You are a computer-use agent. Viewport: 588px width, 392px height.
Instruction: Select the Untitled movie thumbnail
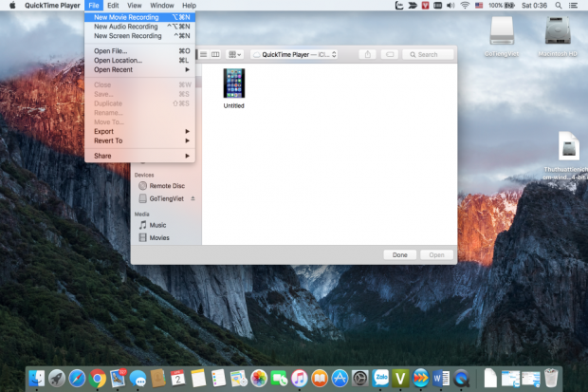233,84
